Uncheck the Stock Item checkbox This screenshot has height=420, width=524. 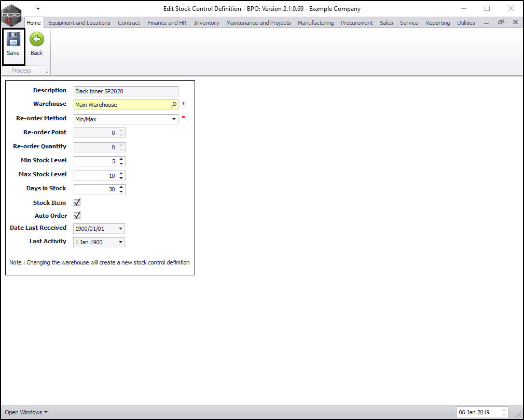point(77,202)
